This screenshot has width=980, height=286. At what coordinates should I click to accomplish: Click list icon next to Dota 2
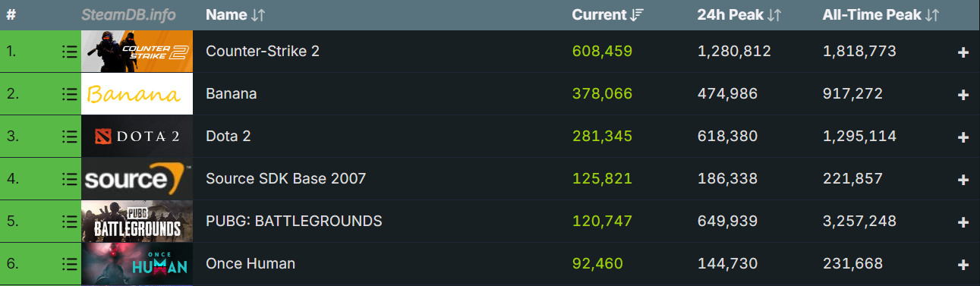coord(69,137)
